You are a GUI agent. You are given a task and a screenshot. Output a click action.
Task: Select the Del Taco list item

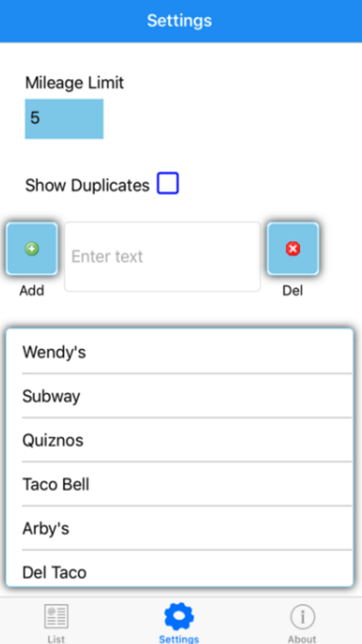click(x=179, y=572)
